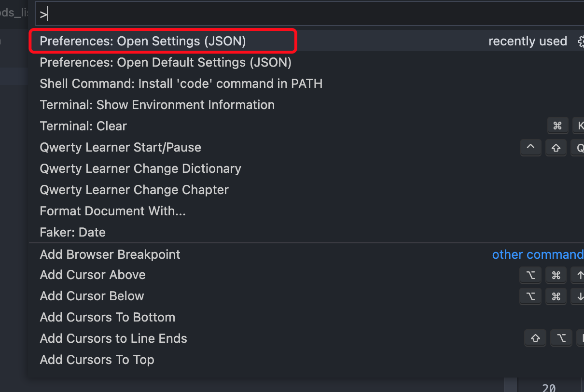Select Qwerty Learner Start/Pause

point(306,147)
